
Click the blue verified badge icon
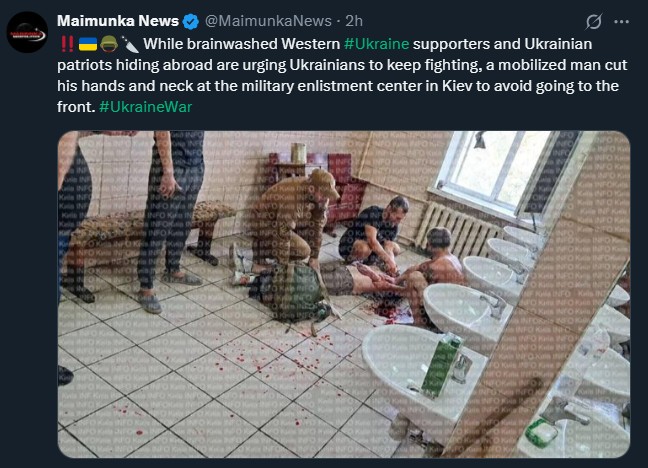point(191,21)
